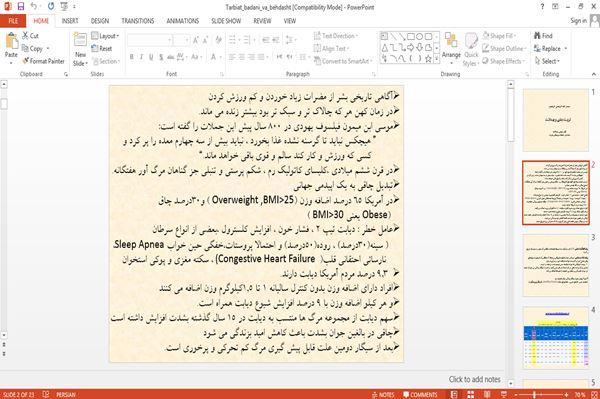
Task: Open the Shape Fill dropdown
Action: pyautogui.click(x=499, y=36)
